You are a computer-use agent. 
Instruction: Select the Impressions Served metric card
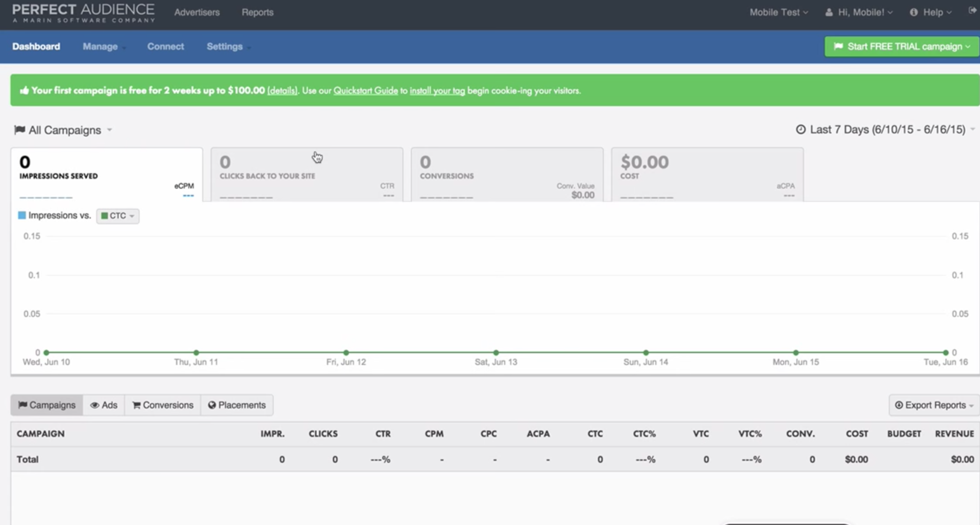tap(107, 175)
